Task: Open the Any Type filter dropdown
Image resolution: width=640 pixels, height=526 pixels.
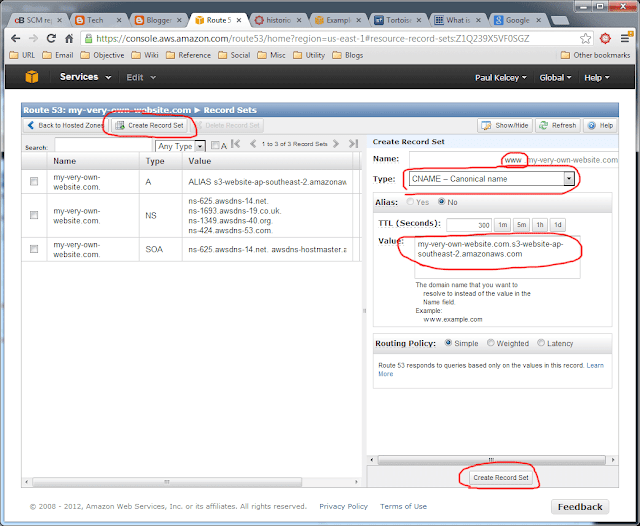Action: (x=180, y=146)
